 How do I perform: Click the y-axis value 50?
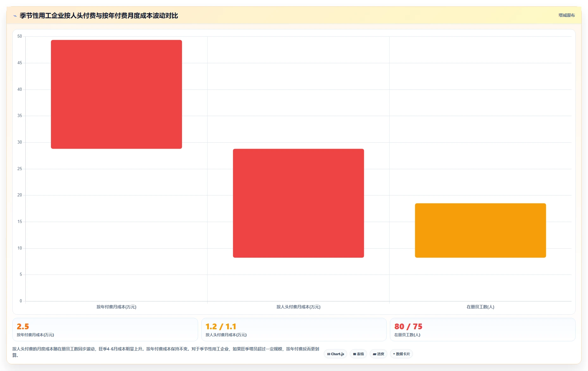[20, 36]
